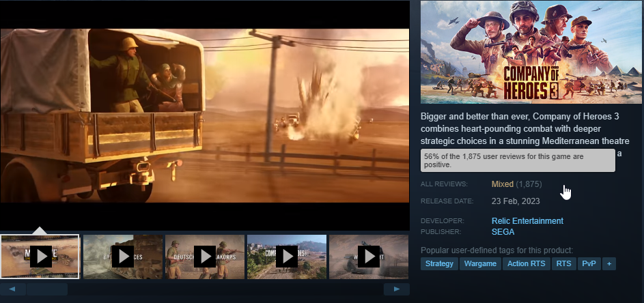Open the Relic Entertainment developer page
Viewport: 644px width, 303px height.
point(527,221)
